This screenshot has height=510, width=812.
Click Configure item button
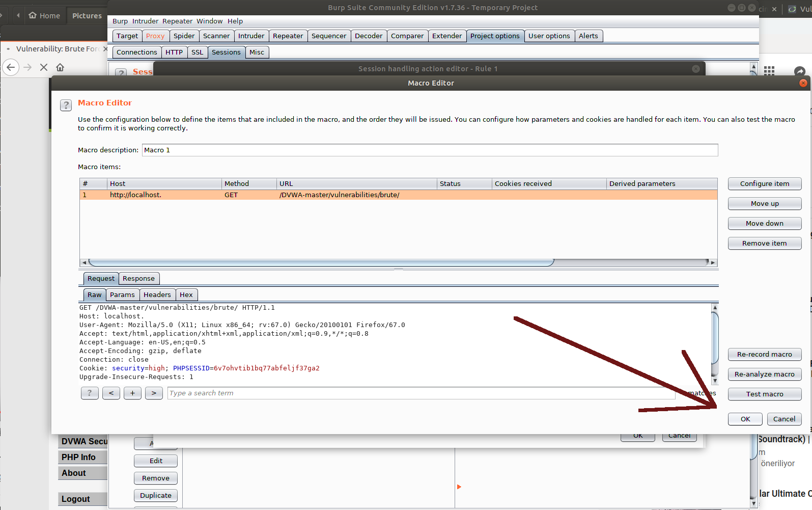(x=765, y=183)
